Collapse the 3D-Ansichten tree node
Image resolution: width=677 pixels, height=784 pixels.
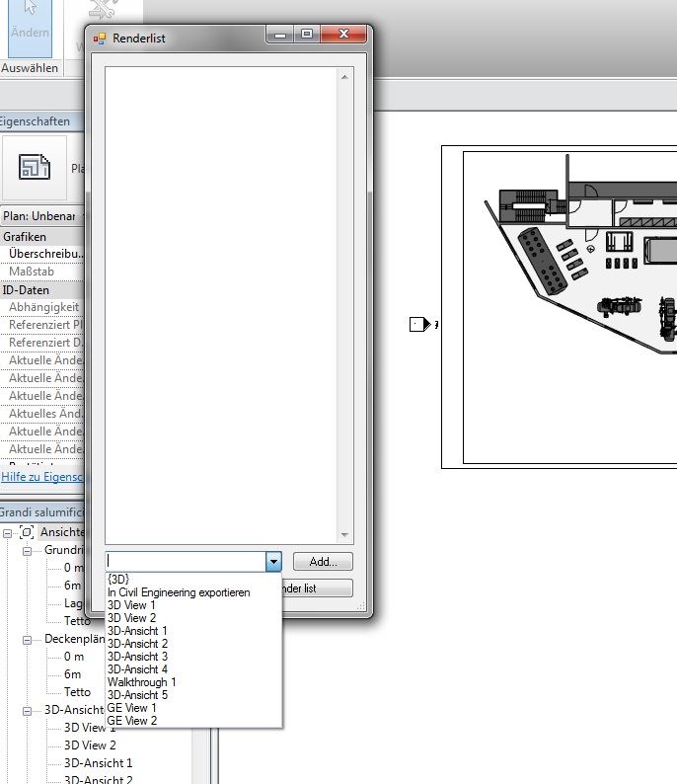pos(27,711)
